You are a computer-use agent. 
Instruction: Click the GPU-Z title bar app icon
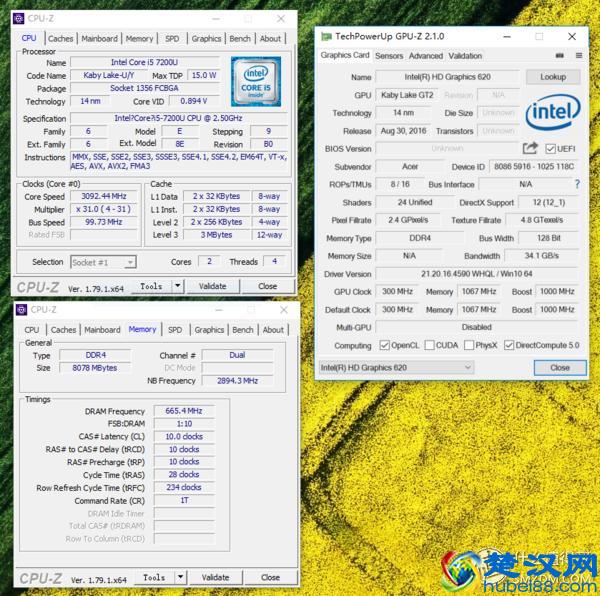tap(325, 36)
